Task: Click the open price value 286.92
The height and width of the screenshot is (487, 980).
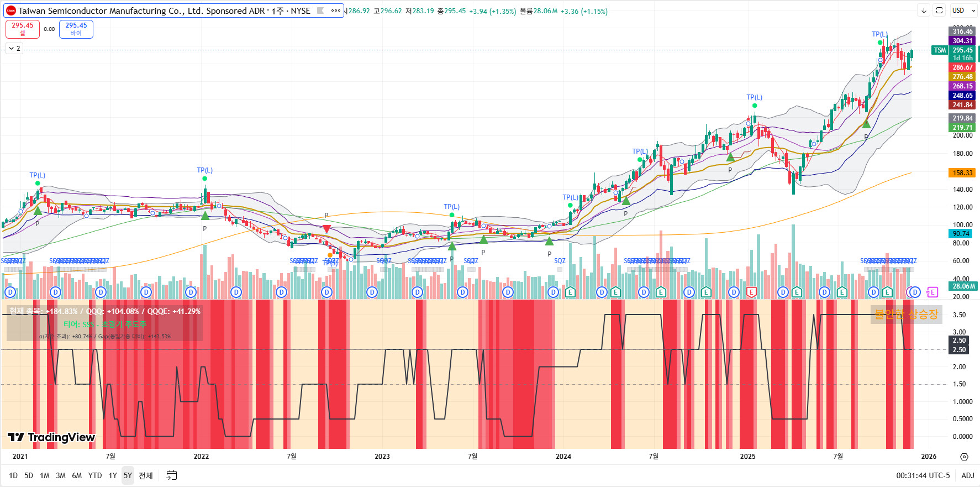Action: (x=359, y=11)
